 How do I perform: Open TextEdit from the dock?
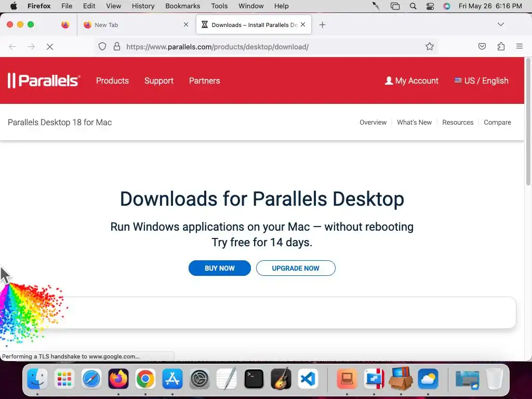227,379
